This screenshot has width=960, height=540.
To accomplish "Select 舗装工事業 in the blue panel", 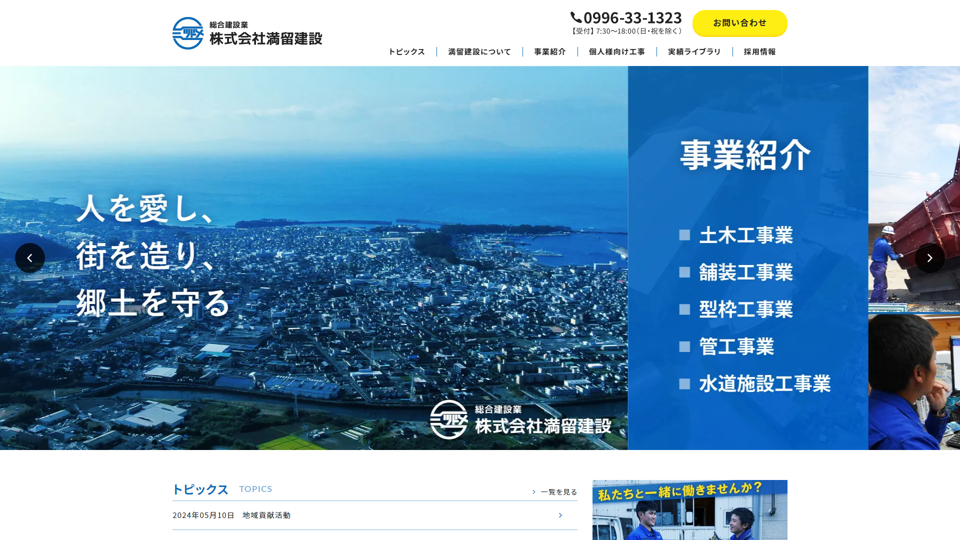I will tap(745, 272).
